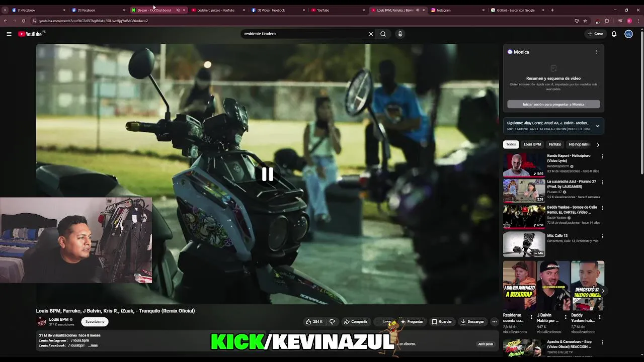Screen dimensions: 644x362
Task: Open more actions ellipsis under video
Action: point(495,322)
